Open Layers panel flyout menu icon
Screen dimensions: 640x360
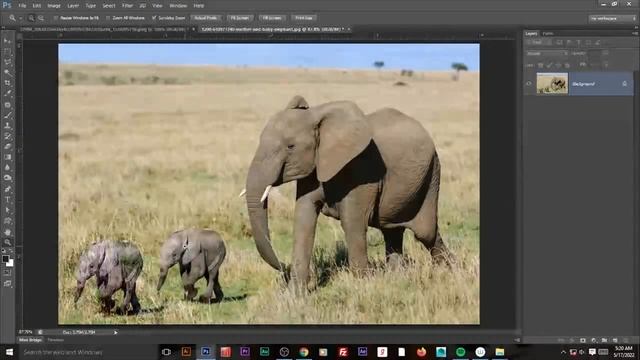tap(635, 33)
